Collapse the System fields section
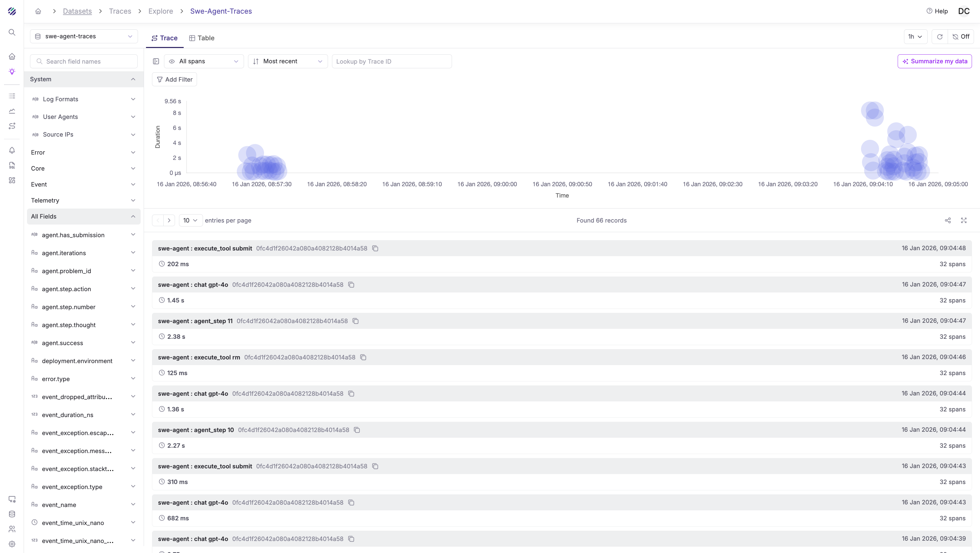 click(x=133, y=79)
